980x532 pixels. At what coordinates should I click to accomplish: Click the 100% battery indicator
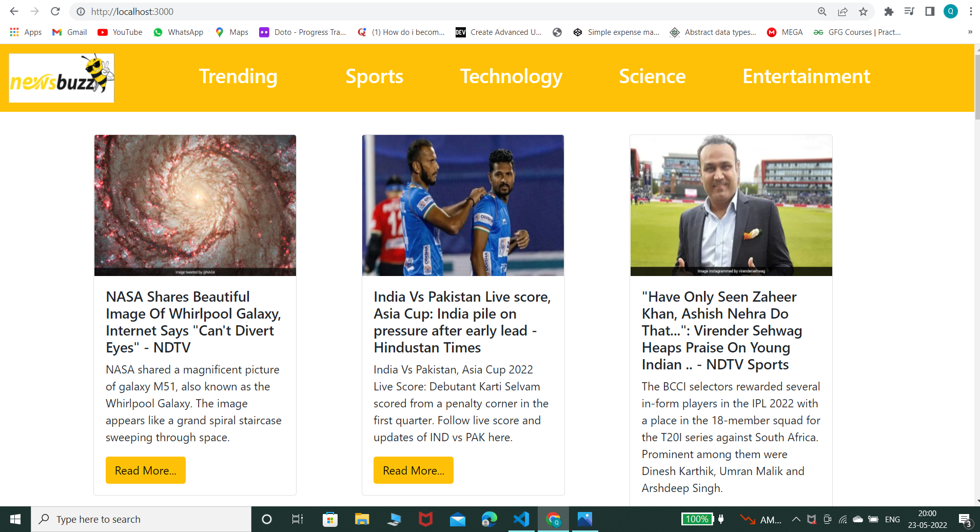[x=697, y=519]
